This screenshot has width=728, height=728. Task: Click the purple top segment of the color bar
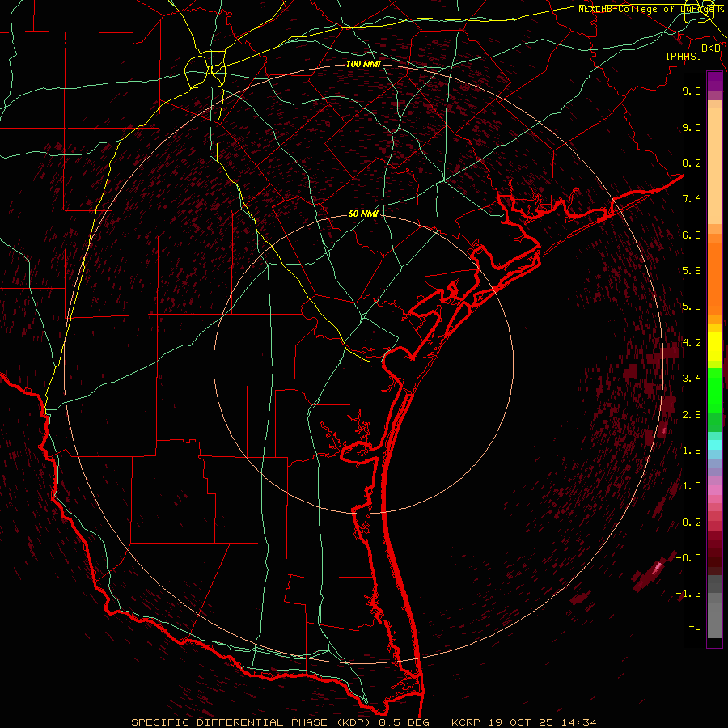(x=714, y=81)
